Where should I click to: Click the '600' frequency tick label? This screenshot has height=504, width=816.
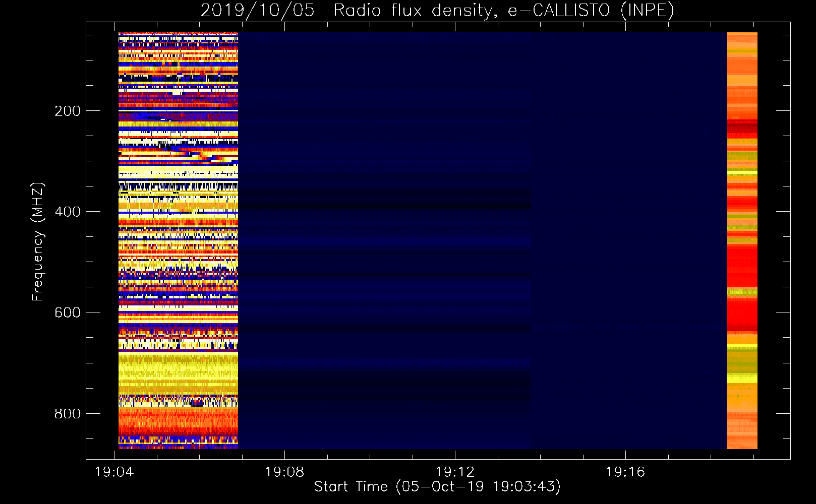[68, 312]
